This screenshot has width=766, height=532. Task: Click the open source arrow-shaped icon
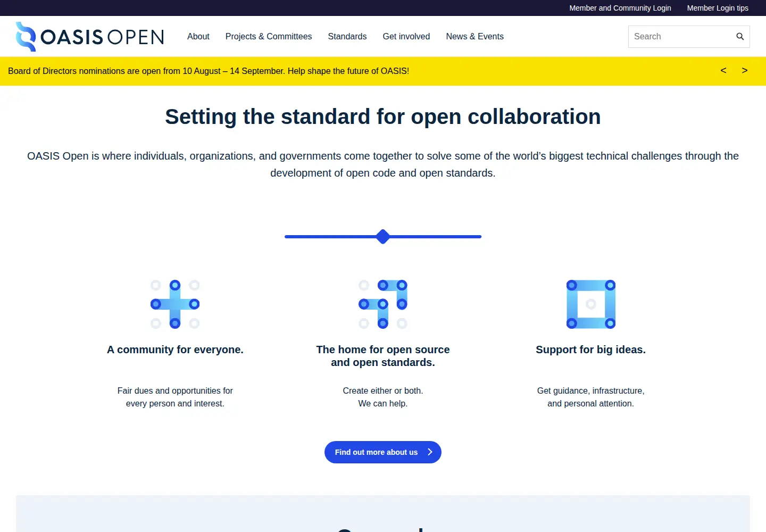(383, 304)
